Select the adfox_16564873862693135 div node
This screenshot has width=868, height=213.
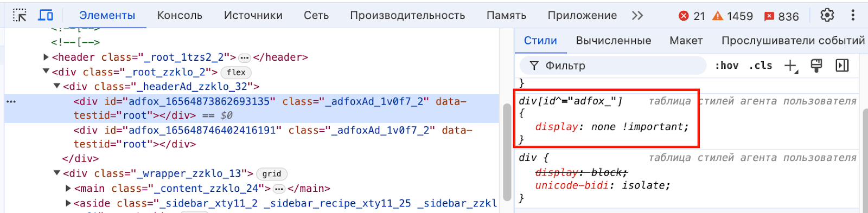(x=252, y=108)
